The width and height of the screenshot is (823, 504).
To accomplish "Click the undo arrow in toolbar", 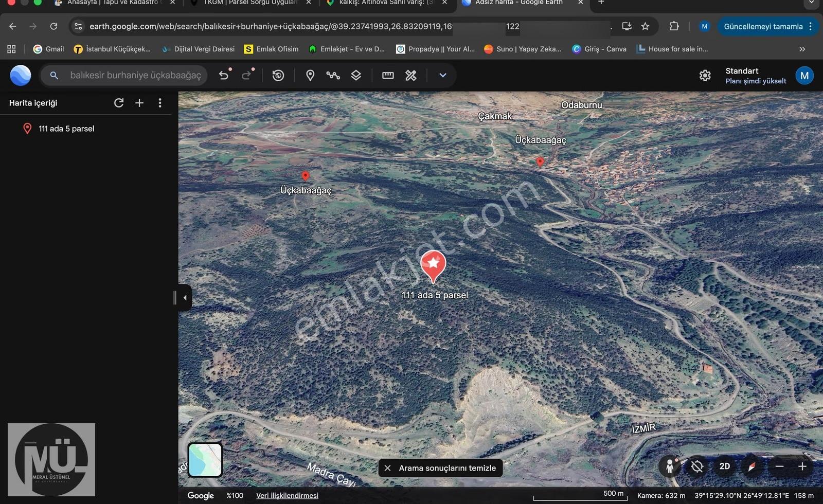I will pyautogui.click(x=224, y=76).
